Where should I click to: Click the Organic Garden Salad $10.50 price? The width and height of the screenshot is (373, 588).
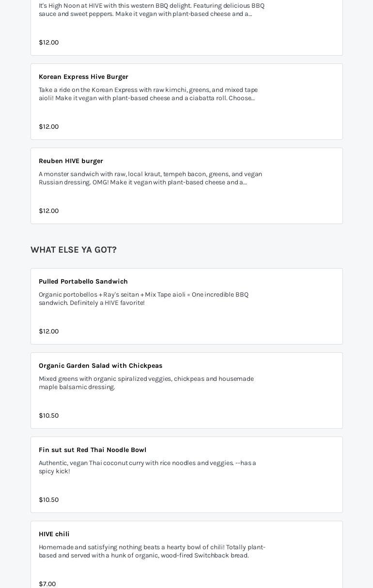(x=48, y=416)
